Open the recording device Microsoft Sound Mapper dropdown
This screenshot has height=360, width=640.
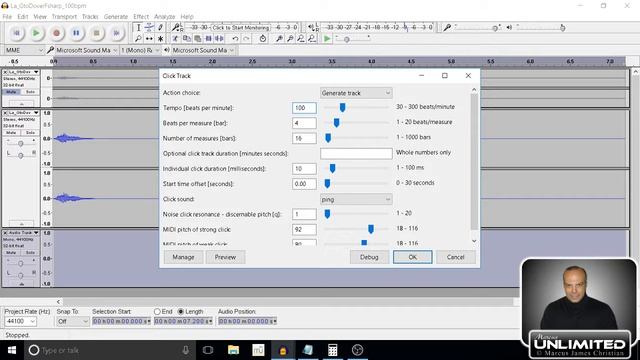(x=87, y=50)
